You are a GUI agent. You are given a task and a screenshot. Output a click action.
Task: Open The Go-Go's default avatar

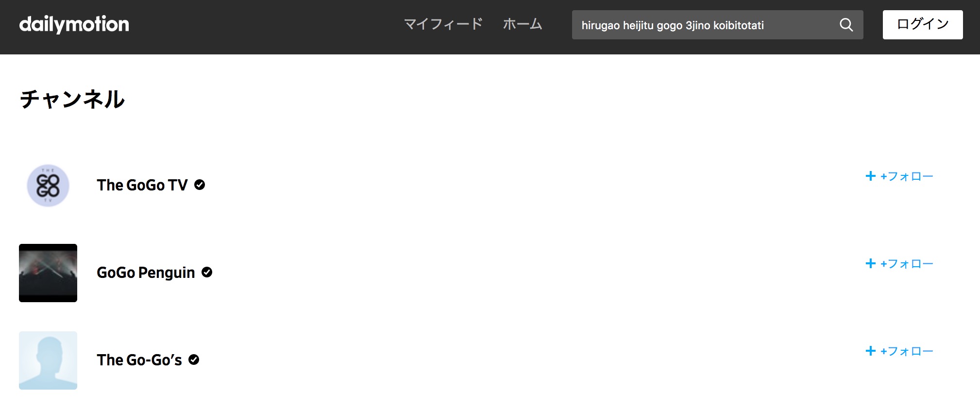tap(48, 360)
